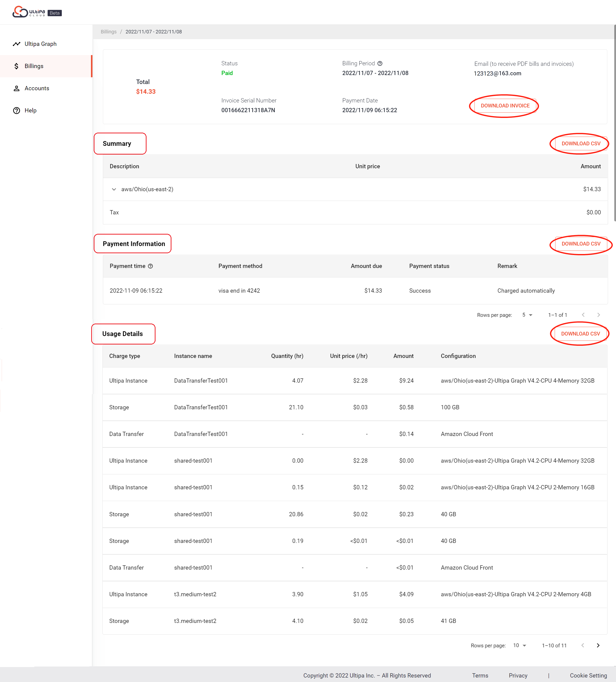Viewport: 616px width, 682px height.
Task: Click the Description column header in Summary
Action: coord(125,167)
